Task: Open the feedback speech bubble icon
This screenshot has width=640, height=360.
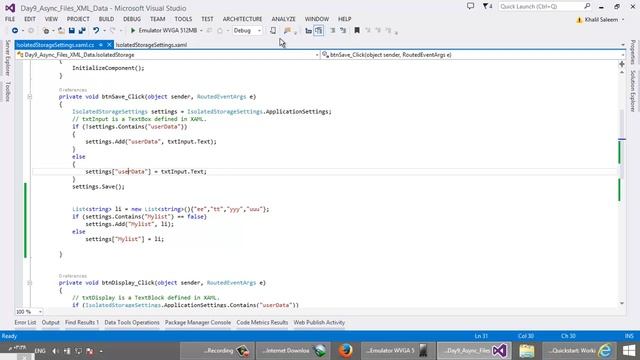Action: tap(470, 6)
